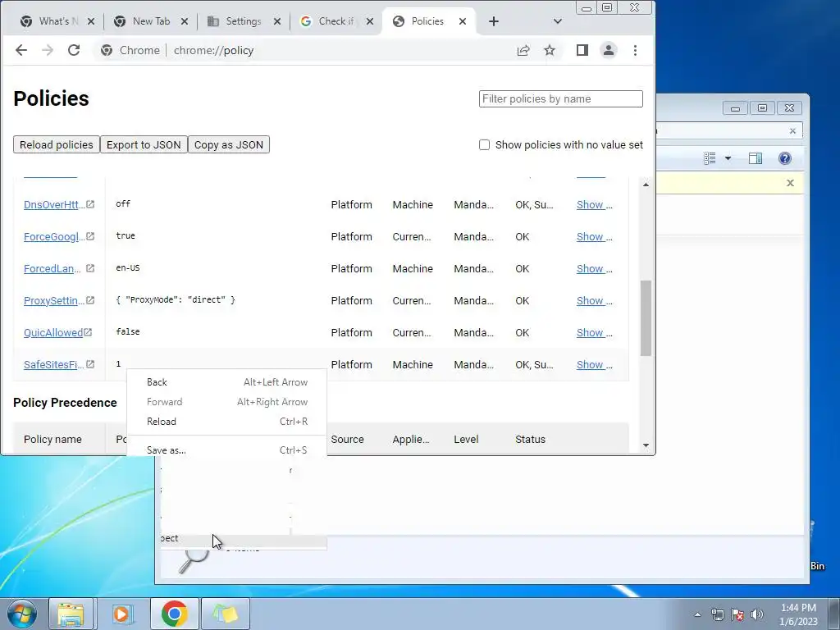
Task: Open Windows Media Player from the taskbar
Action: pyautogui.click(x=122, y=614)
